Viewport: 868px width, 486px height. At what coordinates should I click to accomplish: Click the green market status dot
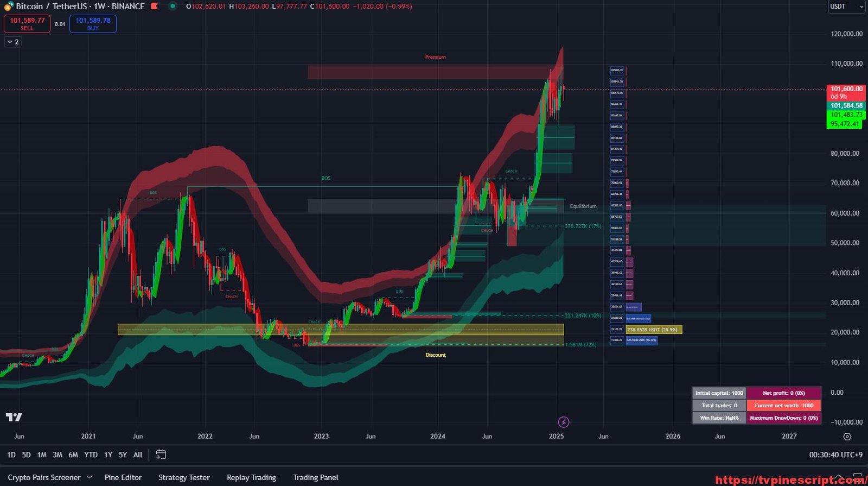[x=173, y=7]
